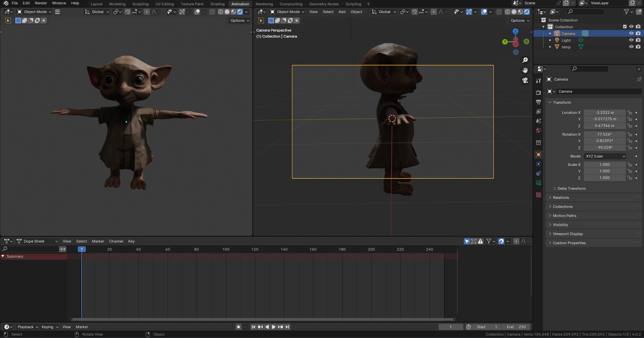Expand Camera item in outliner
The image size is (644, 338).
coord(550,33)
